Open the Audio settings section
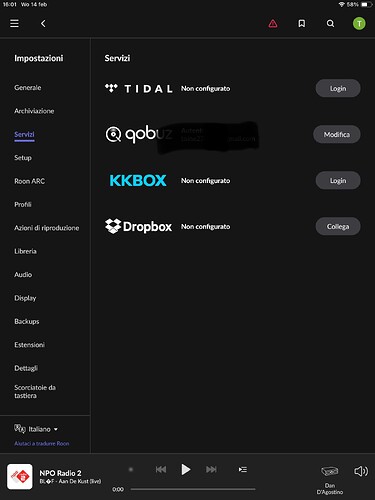The width and height of the screenshot is (375, 500). coord(23,274)
